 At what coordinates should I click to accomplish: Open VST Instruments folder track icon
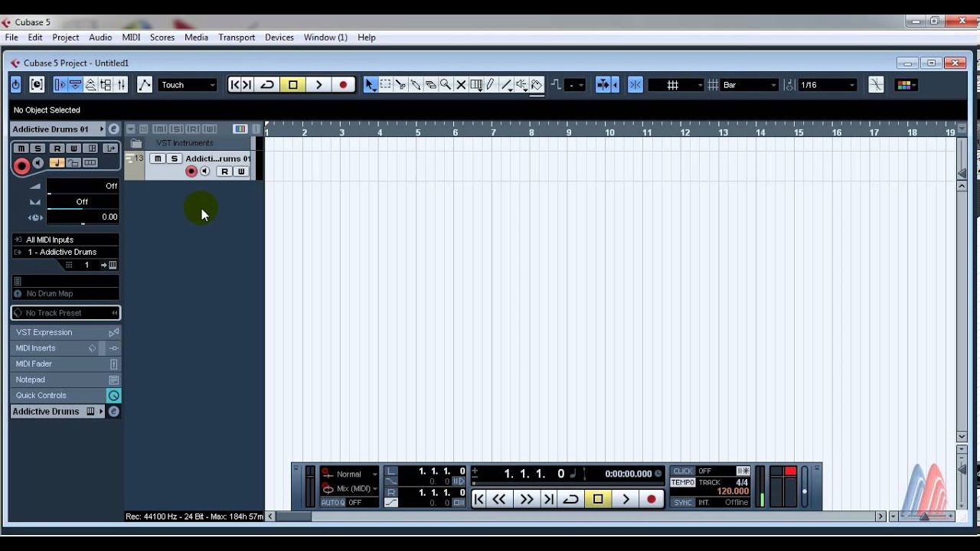136,143
